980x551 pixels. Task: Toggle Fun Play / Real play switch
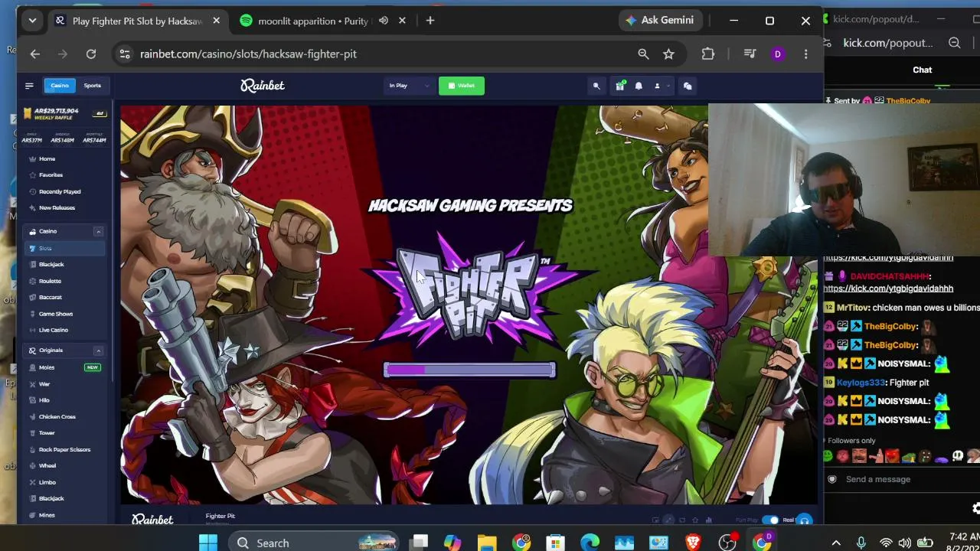(x=770, y=520)
